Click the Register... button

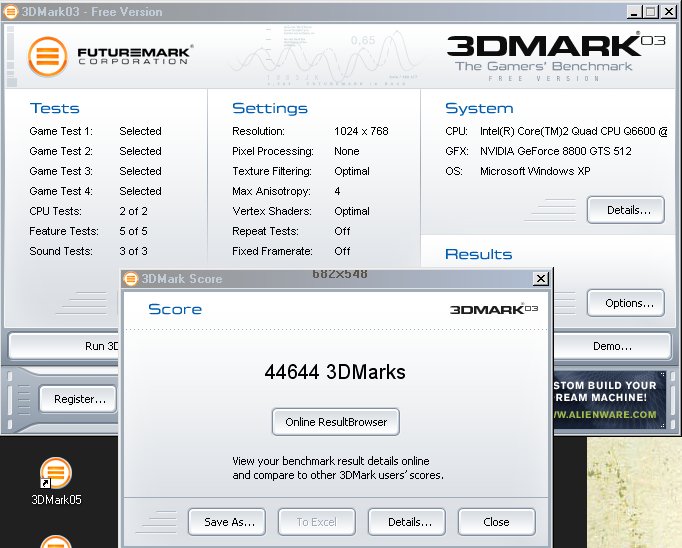tap(78, 399)
